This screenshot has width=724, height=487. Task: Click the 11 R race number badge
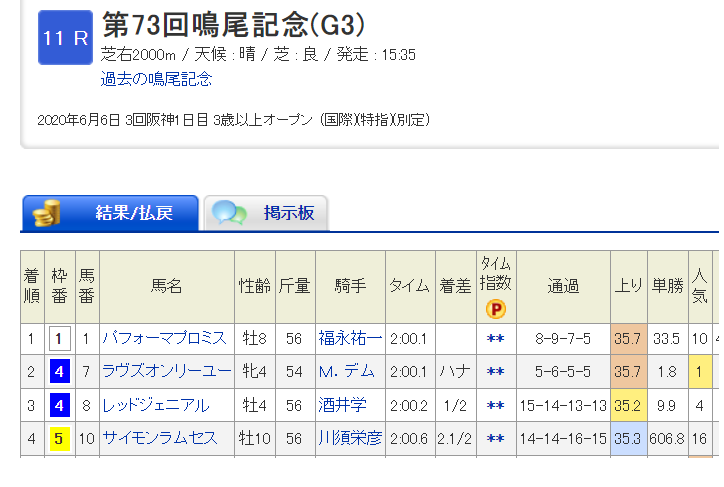point(65,38)
